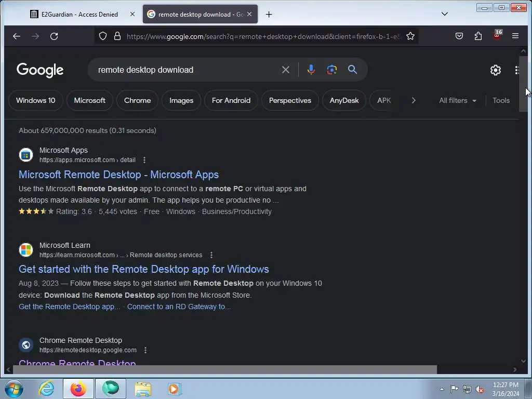532x399 pixels.
Task: Bookmark this page with the star
Action: pos(410,36)
